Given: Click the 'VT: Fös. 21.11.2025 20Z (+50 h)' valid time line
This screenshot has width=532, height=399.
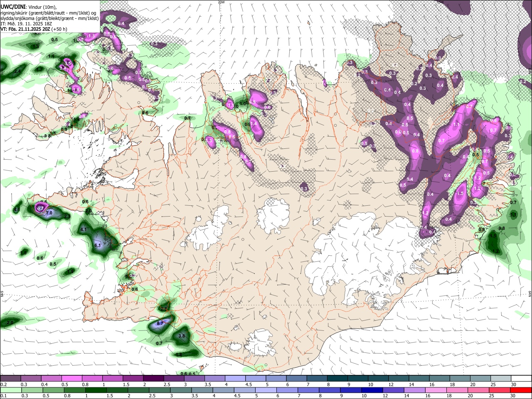Looking at the screenshot, I should 34,29.
